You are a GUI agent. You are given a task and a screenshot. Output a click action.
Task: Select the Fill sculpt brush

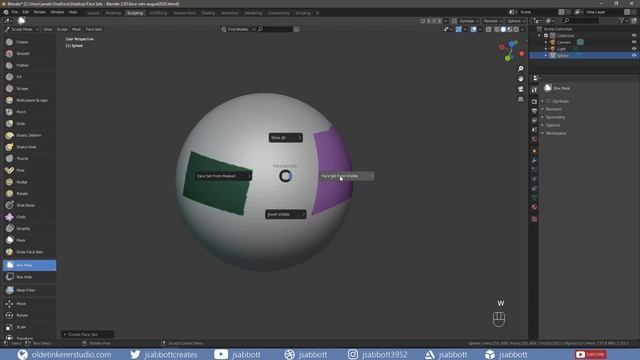[x=29, y=77]
